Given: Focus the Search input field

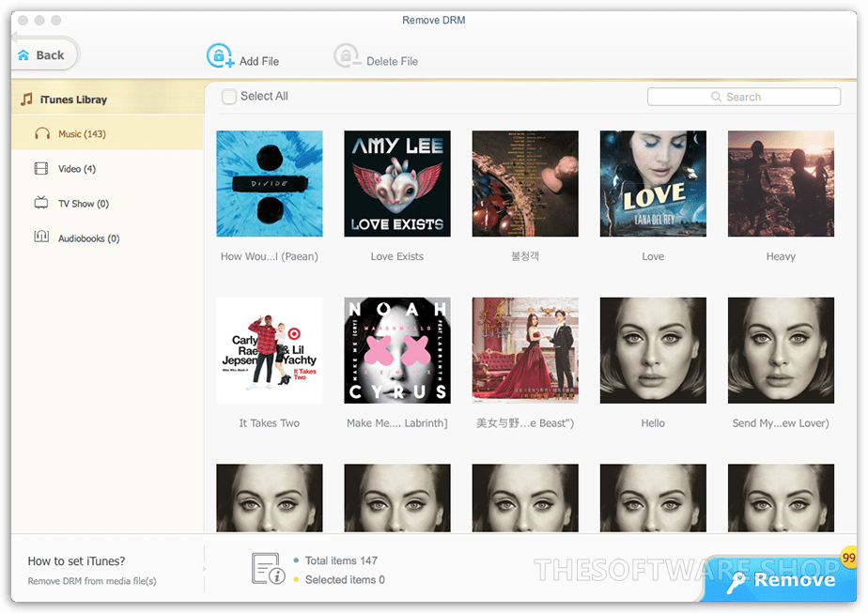Looking at the screenshot, I should click(743, 97).
